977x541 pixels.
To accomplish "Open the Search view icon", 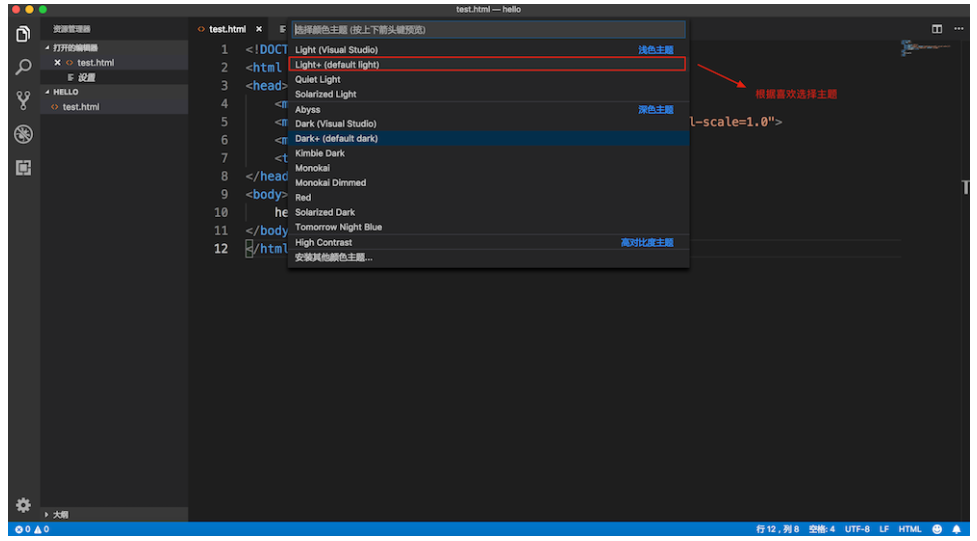I will (x=23, y=67).
